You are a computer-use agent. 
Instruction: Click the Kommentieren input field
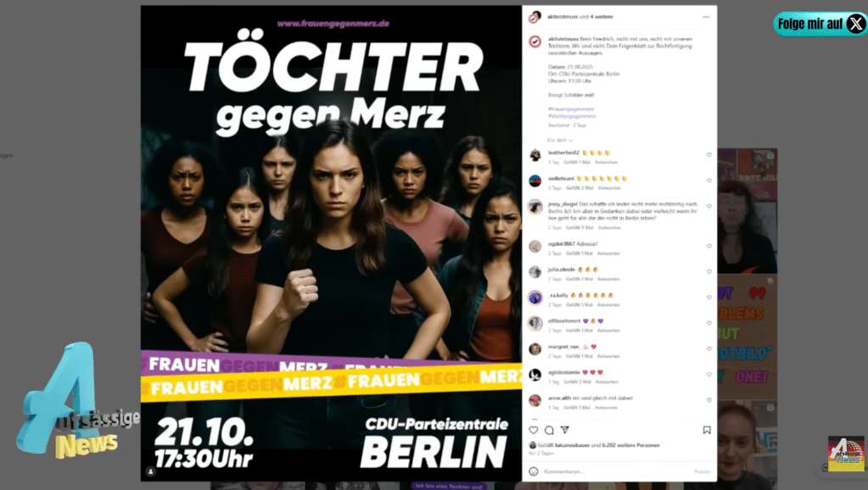[614, 471]
